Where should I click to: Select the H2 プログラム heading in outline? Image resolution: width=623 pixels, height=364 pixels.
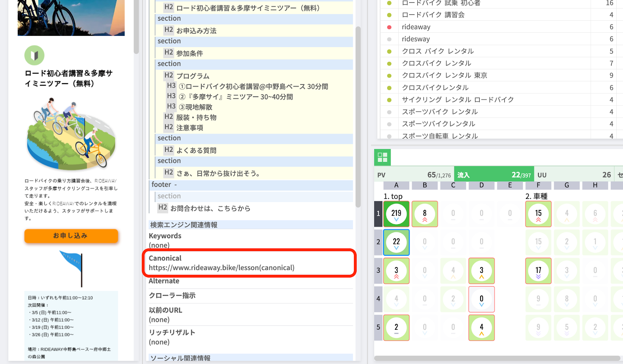click(x=192, y=76)
